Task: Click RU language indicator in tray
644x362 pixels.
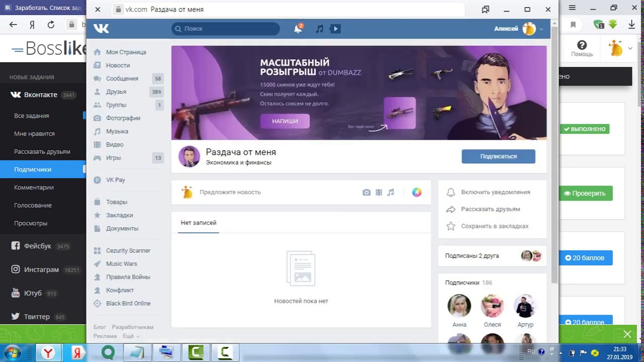Action: (531, 351)
